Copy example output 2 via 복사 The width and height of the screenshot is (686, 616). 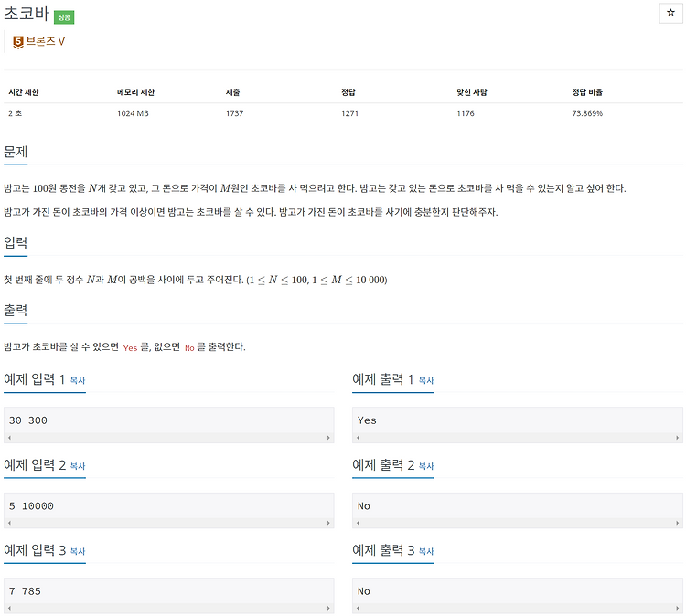click(x=425, y=466)
